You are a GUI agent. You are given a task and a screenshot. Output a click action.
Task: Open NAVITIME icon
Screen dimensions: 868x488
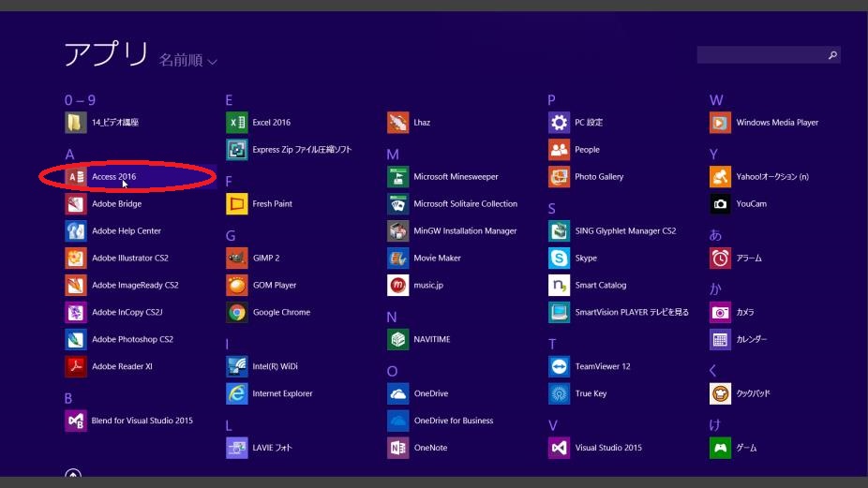pyautogui.click(x=398, y=339)
